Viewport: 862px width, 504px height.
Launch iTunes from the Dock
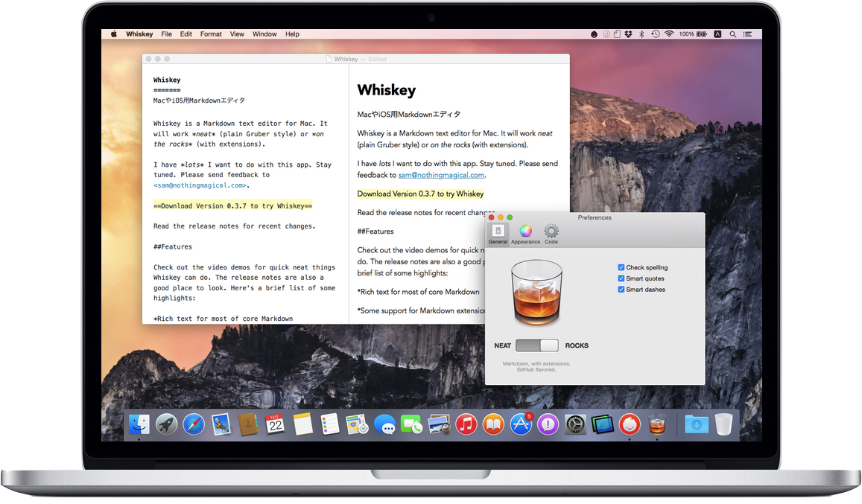click(x=466, y=424)
